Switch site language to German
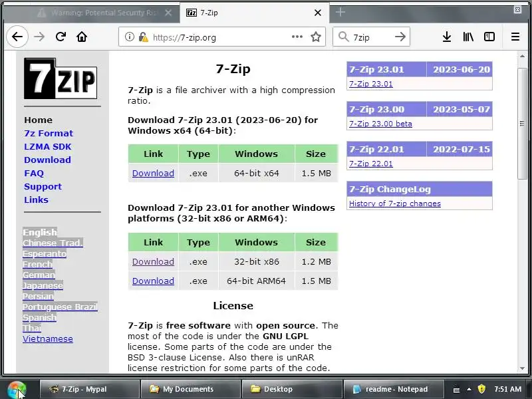 (39, 275)
